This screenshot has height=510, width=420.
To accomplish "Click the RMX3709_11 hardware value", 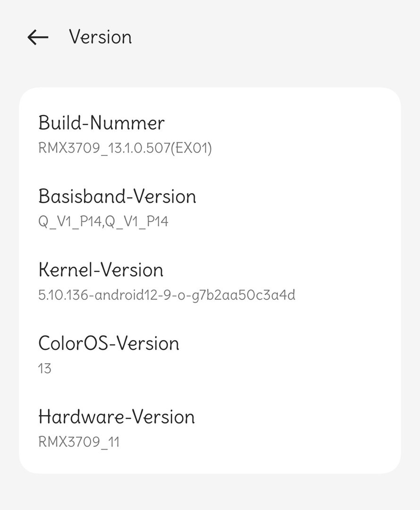I will pyautogui.click(x=79, y=442).
